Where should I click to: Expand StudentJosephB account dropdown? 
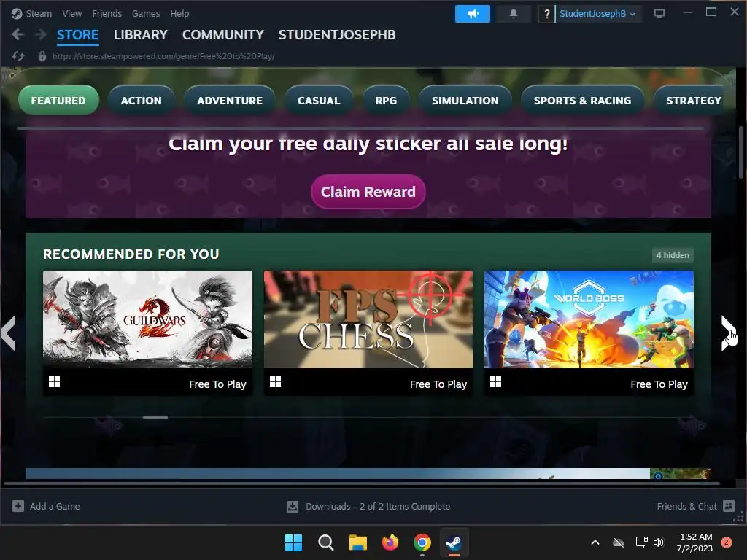coord(597,14)
